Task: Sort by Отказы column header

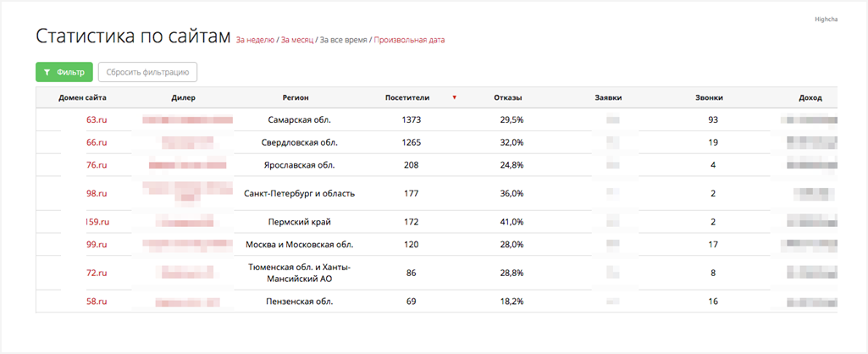Action: pyautogui.click(x=508, y=98)
